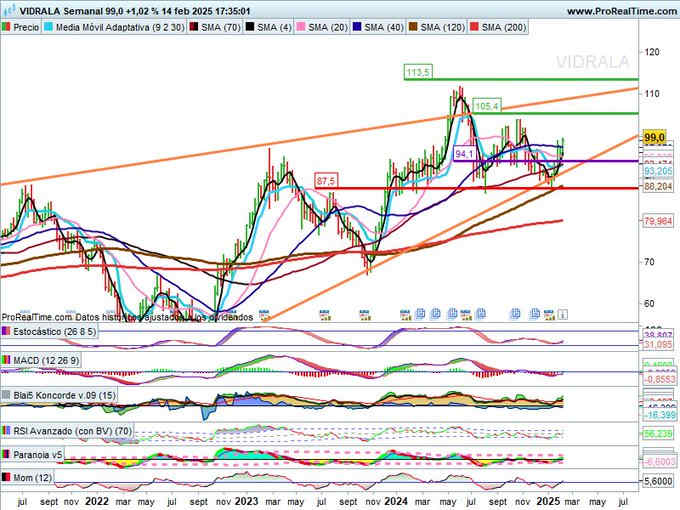Open the calendar event icon near February 2024

pyautogui.click(x=405, y=314)
